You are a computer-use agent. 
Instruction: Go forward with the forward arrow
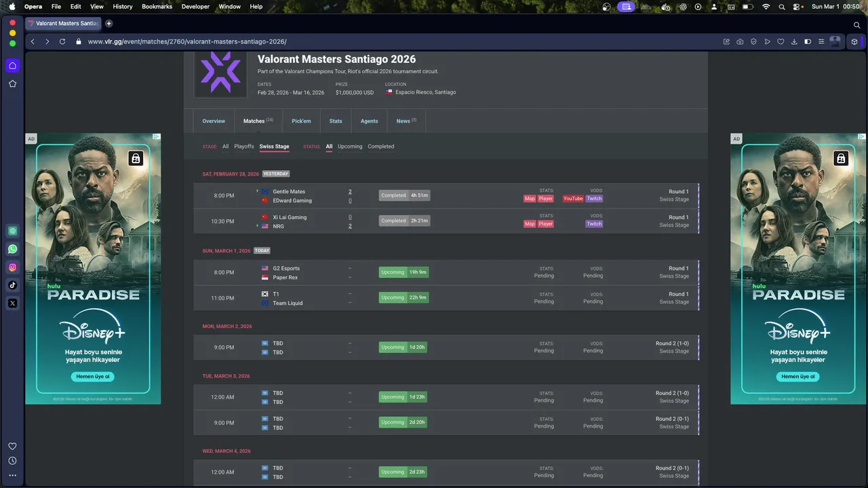(47, 41)
